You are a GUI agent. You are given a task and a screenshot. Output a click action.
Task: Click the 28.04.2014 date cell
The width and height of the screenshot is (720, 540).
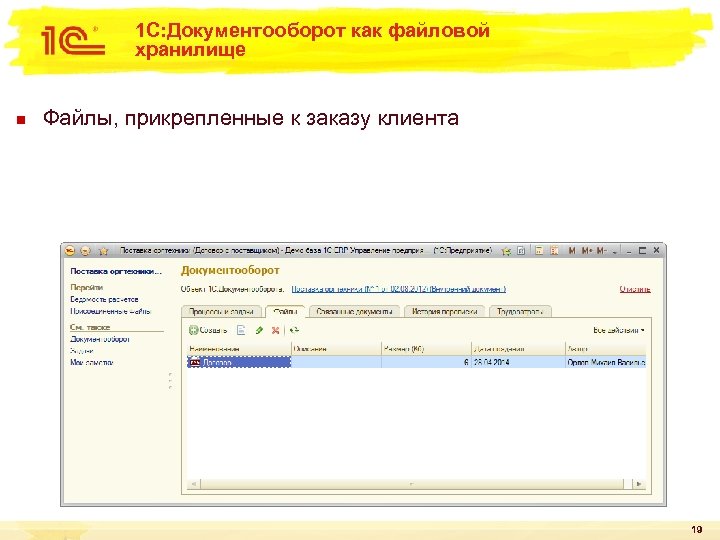pyautogui.click(x=518, y=362)
